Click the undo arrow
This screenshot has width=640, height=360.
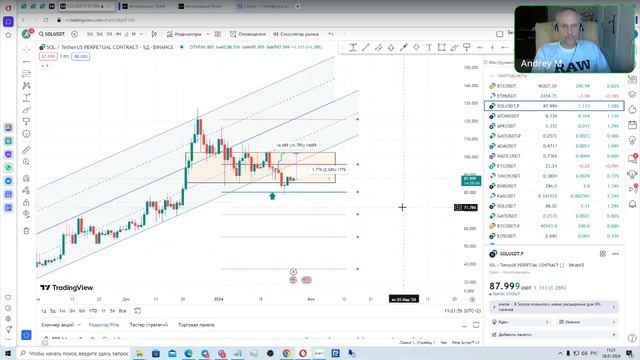point(331,34)
